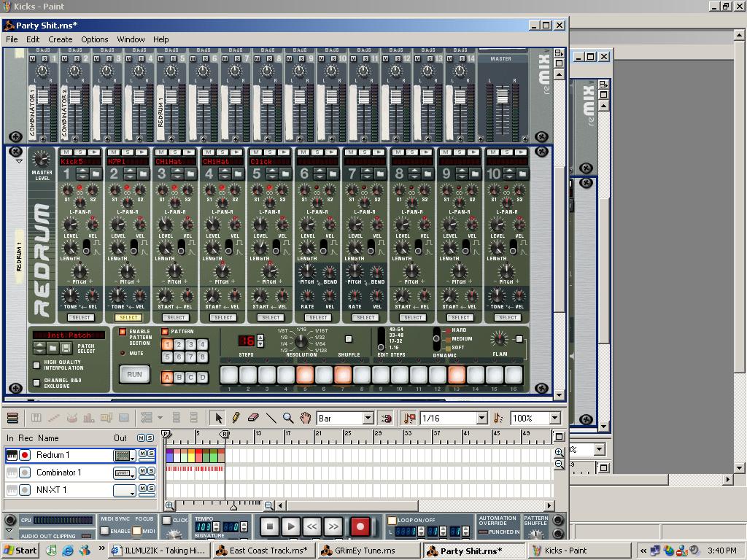Click step 9 pad in Redrum sequencer
Viewport: 747px width, 560px height.
[x=381, y=375]
